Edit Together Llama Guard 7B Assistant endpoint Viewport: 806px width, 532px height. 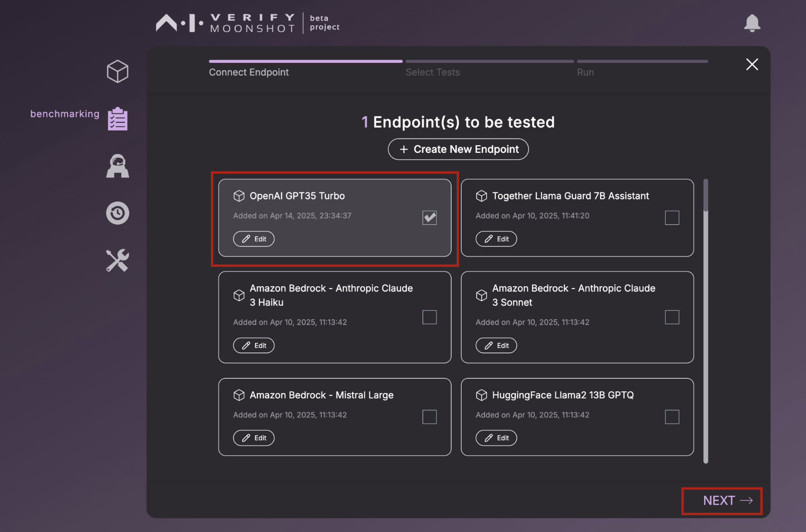click(496, 239)
